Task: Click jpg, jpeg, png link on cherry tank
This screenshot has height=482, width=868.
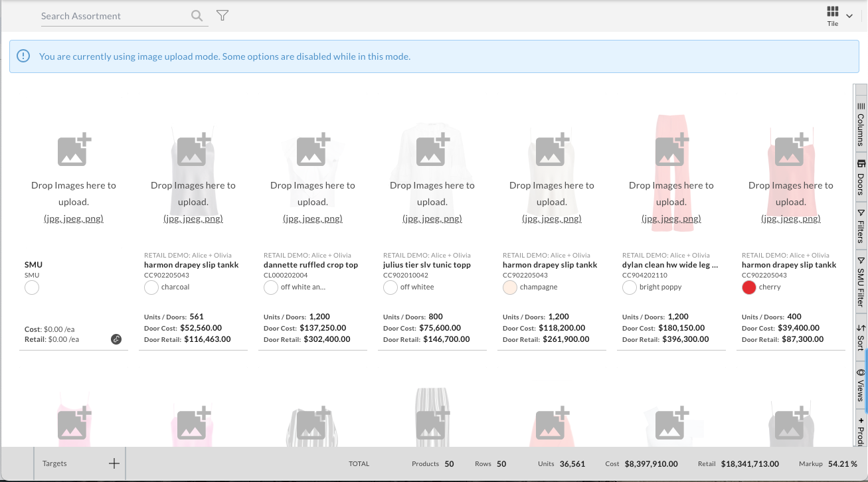Action: (791, 218)
